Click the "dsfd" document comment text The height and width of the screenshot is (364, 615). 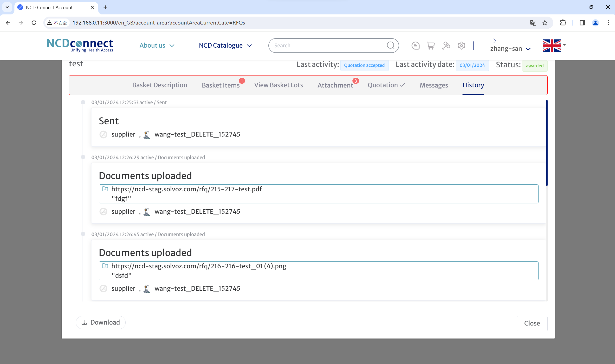coord(122,275)
